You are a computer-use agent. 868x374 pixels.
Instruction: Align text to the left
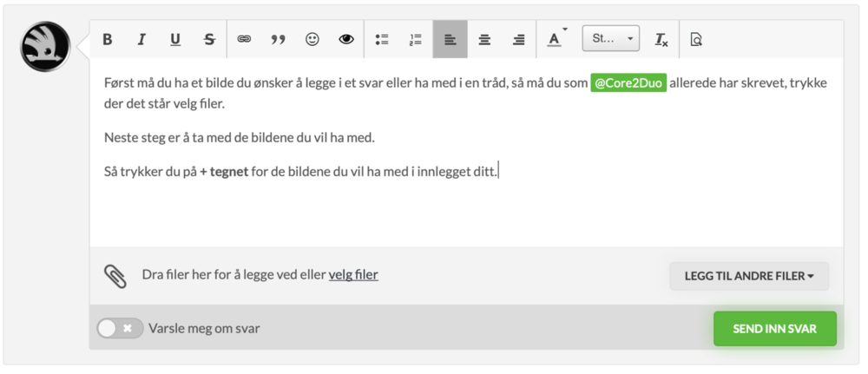(x=450, y=39)
